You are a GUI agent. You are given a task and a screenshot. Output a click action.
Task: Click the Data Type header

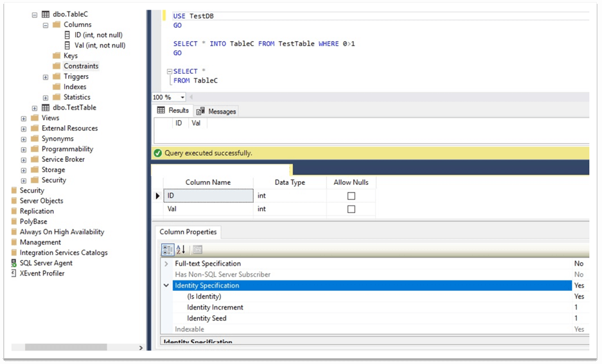tap(290, 182)
